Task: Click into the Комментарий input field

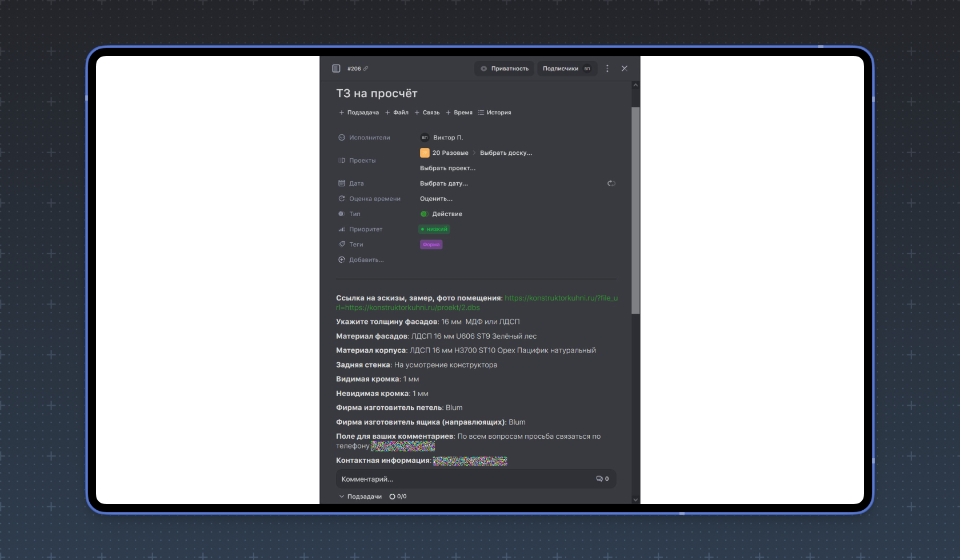Action: (x=463, y=479)
